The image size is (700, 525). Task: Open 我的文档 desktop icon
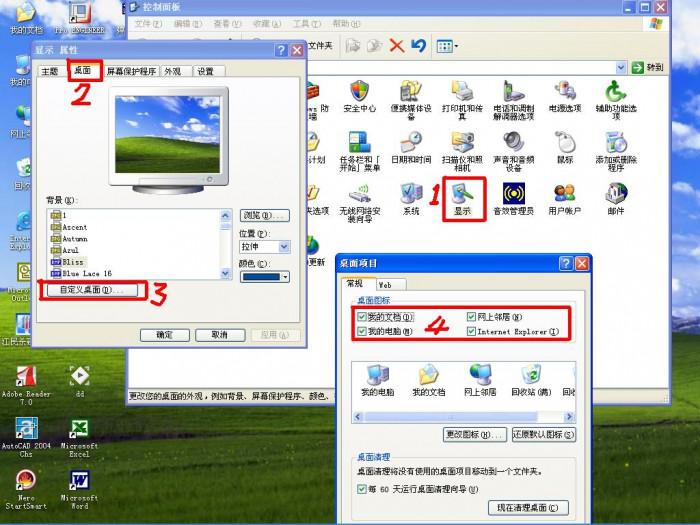(x=26, y=19)
